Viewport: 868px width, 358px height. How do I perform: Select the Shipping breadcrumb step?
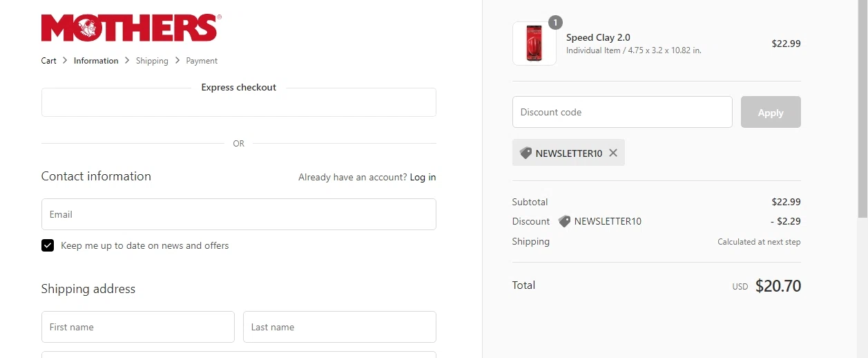152,61
